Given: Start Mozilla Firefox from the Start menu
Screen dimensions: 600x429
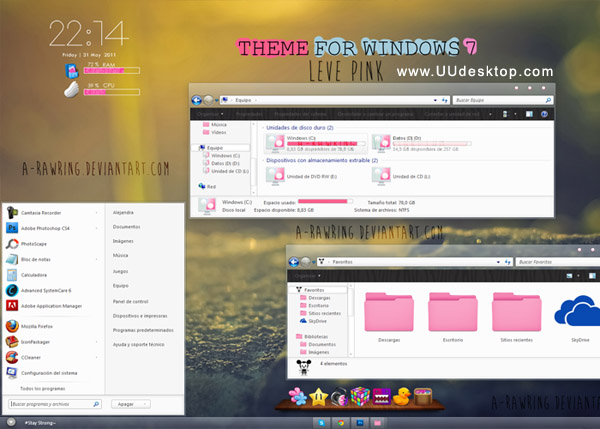Looking at the screenshot, I should (x=45, y=326).
